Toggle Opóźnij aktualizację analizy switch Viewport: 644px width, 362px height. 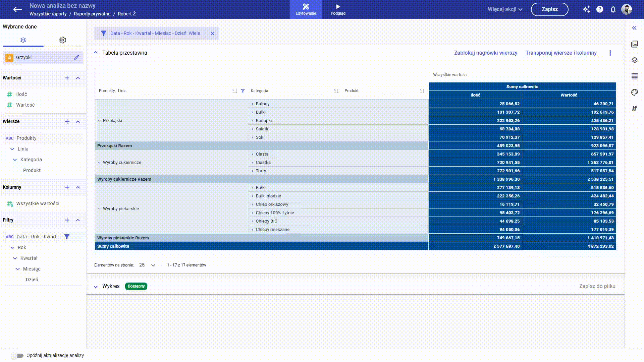pyautogui.click(x=17, y=356)
